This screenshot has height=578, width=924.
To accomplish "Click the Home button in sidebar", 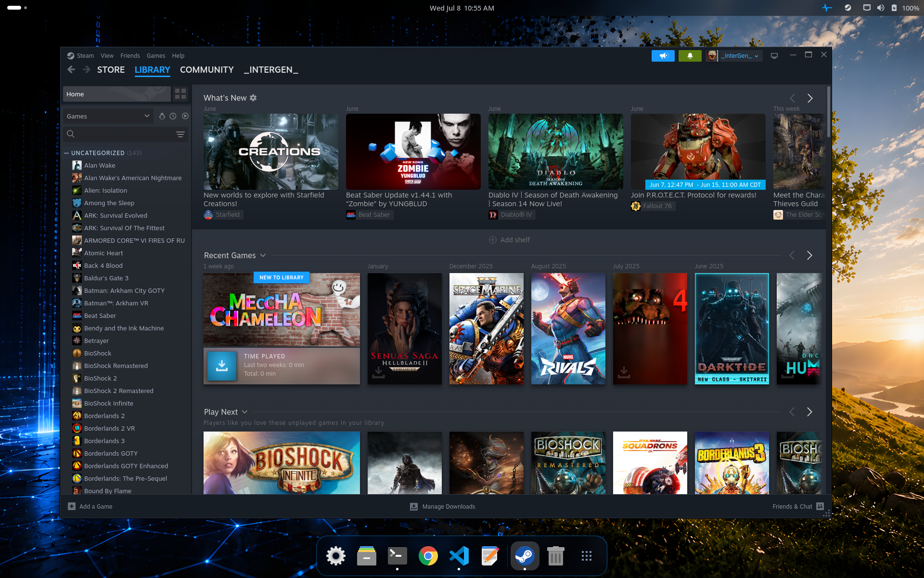I will (x=117, y=94).
